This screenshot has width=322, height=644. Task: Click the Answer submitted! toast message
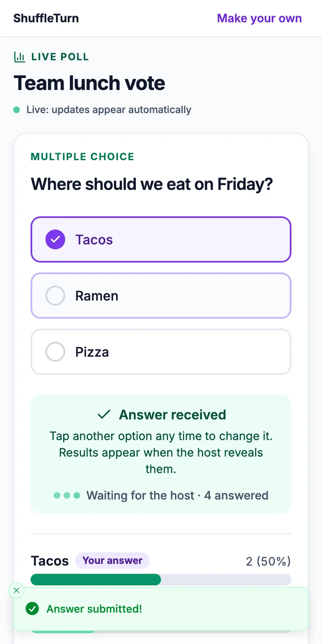[94, 609]
